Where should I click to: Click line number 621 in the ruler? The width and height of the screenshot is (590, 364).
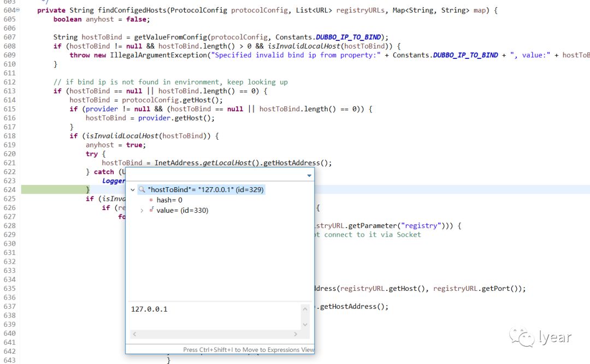pos(10,163)
